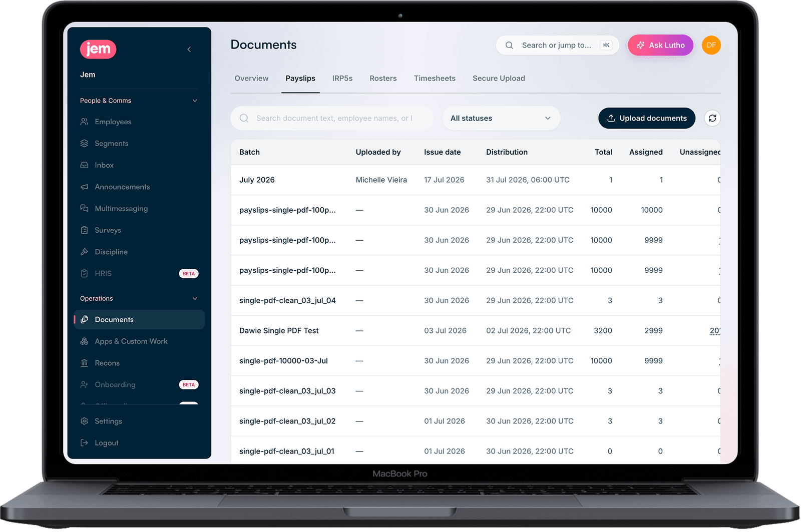801x532 pixels.
Task: Click the Michelle Vieira uploader cell
Action: (x=381, y=180)
